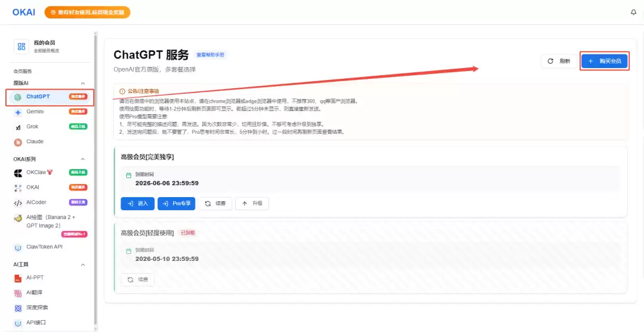Click the OKClaw logo icon
Viewport: 644px width, 332px height.
click(x=18, y=173)
